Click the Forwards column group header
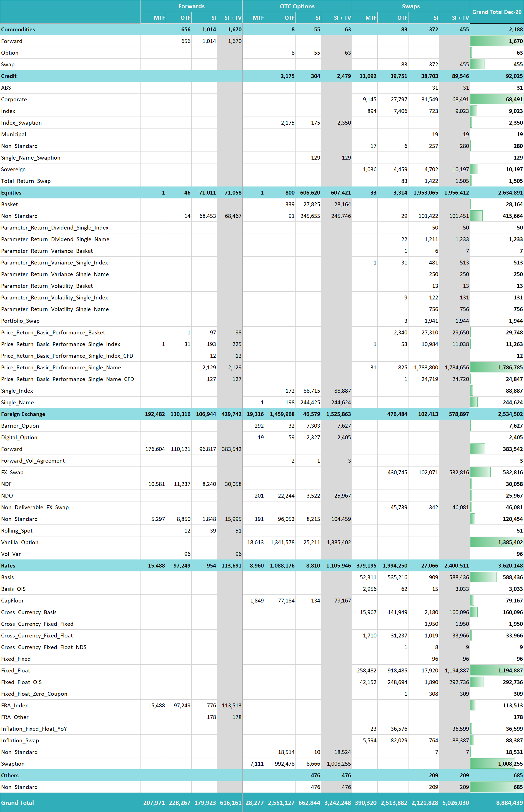The image size is (524, 812). click(191, 6)
